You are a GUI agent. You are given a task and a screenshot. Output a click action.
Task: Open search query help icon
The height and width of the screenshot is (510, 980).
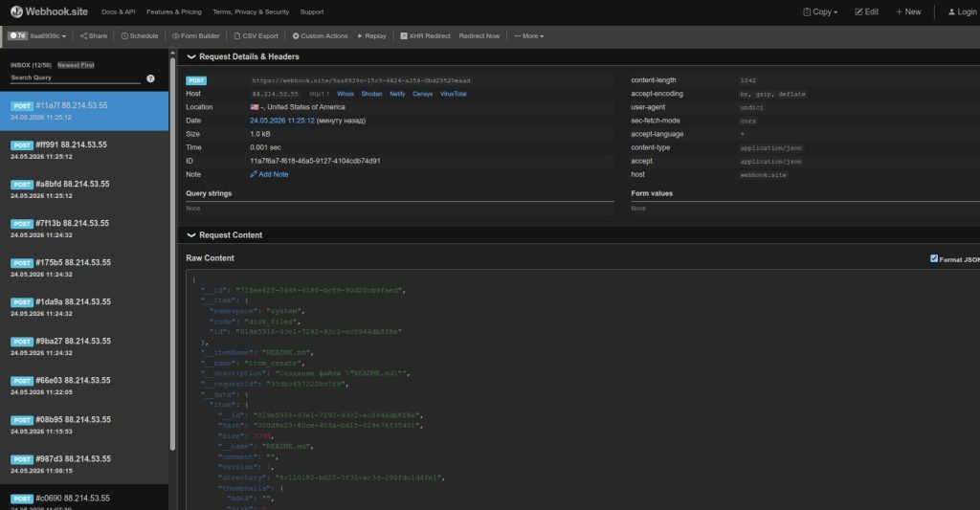coord(150,78)
